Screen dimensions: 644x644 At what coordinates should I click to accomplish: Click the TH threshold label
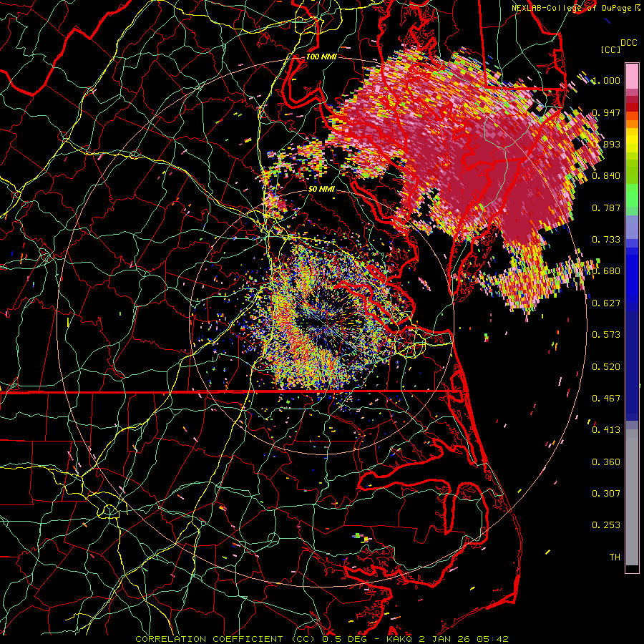pyautogui.click(x=615, y=557)
